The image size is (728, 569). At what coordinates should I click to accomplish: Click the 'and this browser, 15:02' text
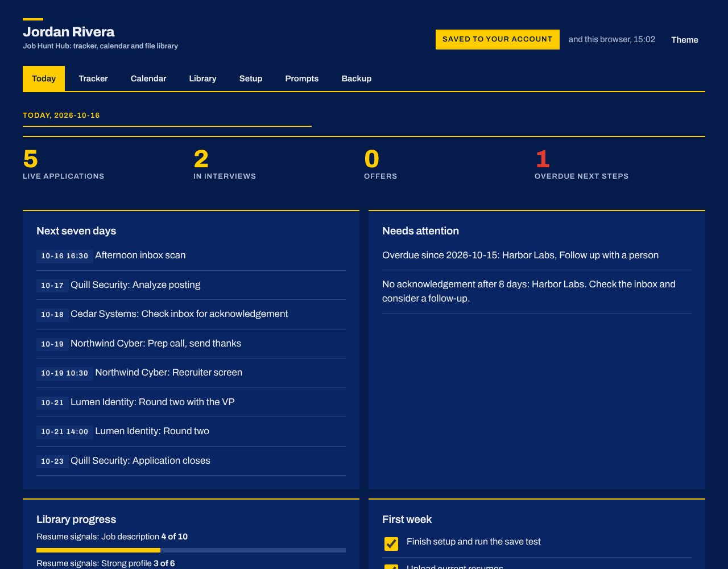pyautogui.click(x=612, y=39)
